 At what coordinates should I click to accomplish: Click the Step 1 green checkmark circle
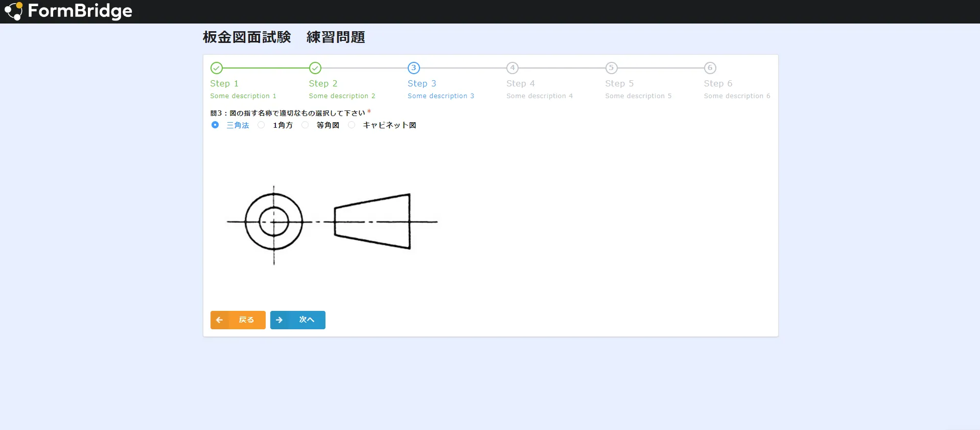217,68
